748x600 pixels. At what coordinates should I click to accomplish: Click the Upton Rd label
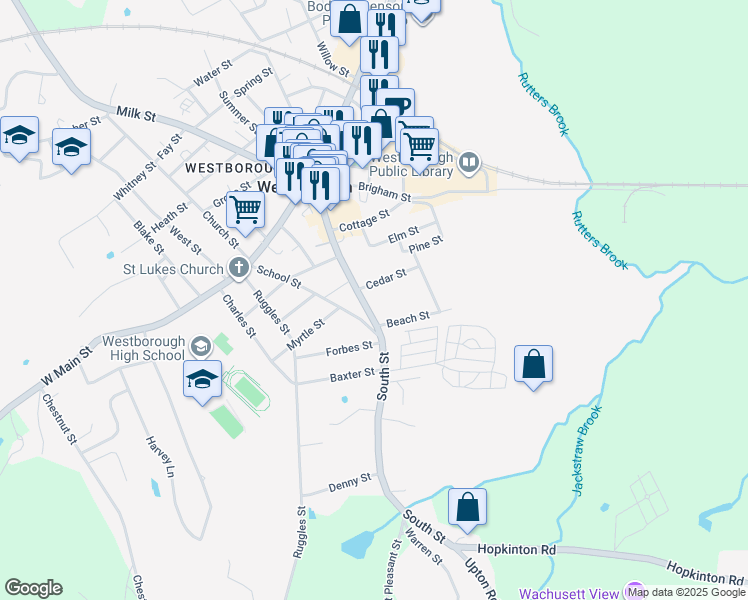[x=481, y=579]
